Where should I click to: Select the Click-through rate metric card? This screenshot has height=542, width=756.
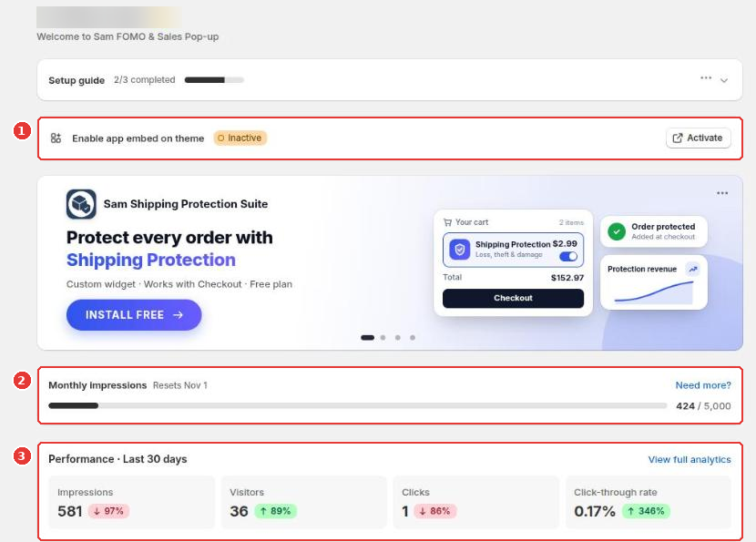coord(648,502)
